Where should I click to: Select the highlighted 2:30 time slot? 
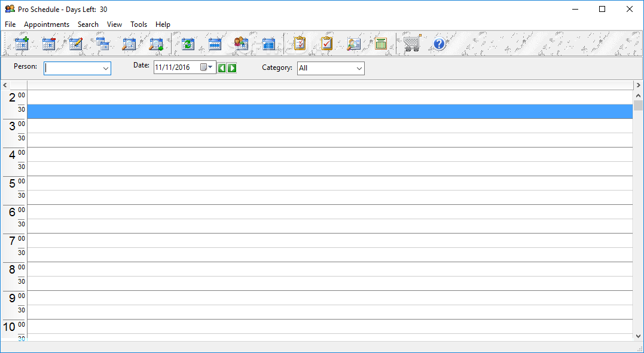(330, 112)
